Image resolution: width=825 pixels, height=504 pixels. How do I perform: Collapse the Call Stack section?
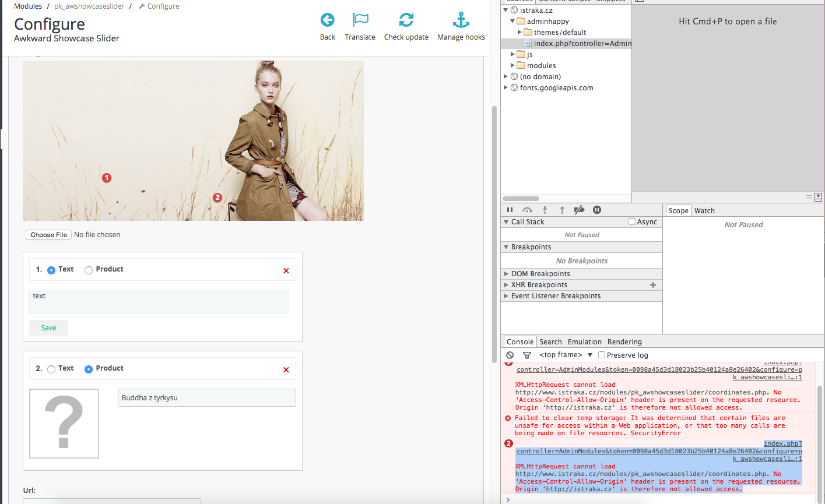(506, 221)
